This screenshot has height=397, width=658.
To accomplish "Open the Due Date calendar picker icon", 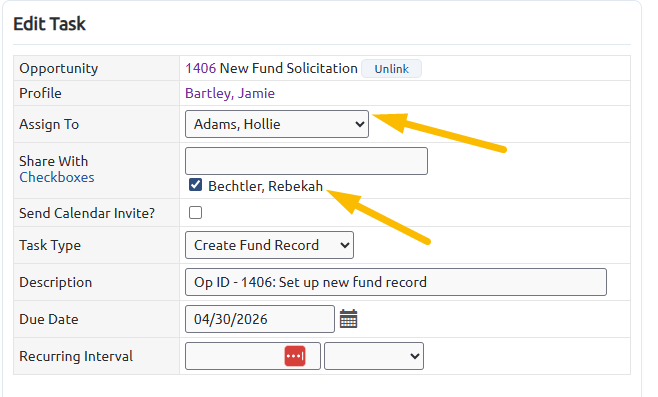I will pyautogui.click(x=348, y=319).
